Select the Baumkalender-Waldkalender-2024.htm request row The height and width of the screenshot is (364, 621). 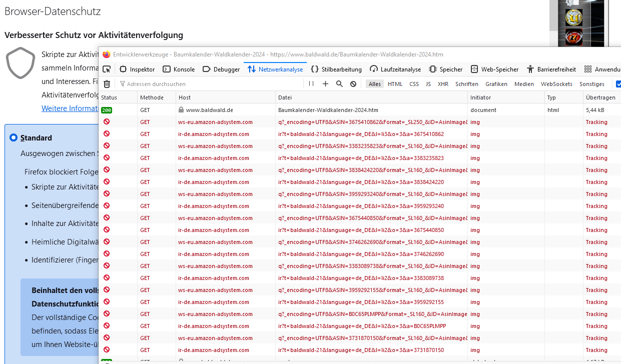[328, 109]
